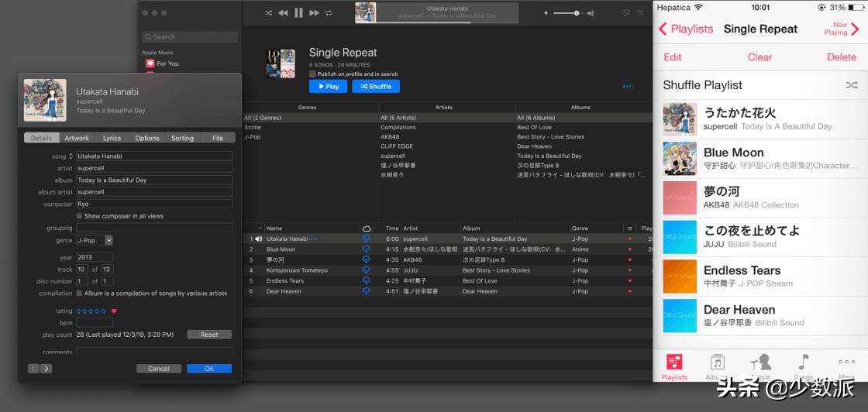Open the lyrics speech bubble icon
Viewport: 868px width, 412px height.
tap(626, 13)
